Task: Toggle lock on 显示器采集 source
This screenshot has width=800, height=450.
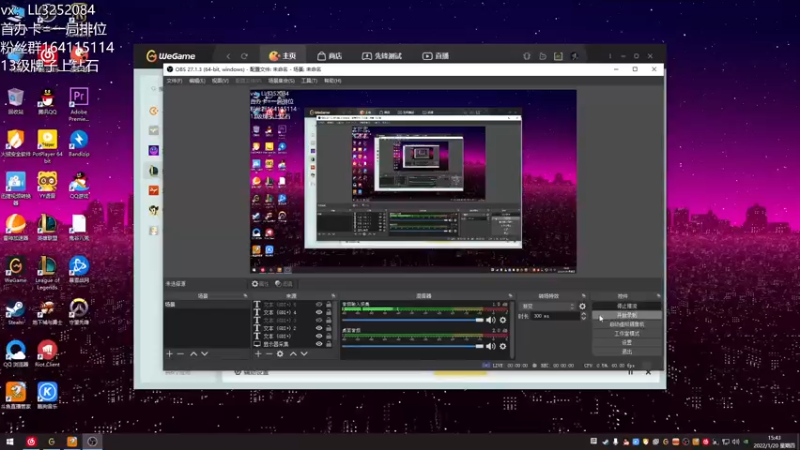Action: point(329,344)
